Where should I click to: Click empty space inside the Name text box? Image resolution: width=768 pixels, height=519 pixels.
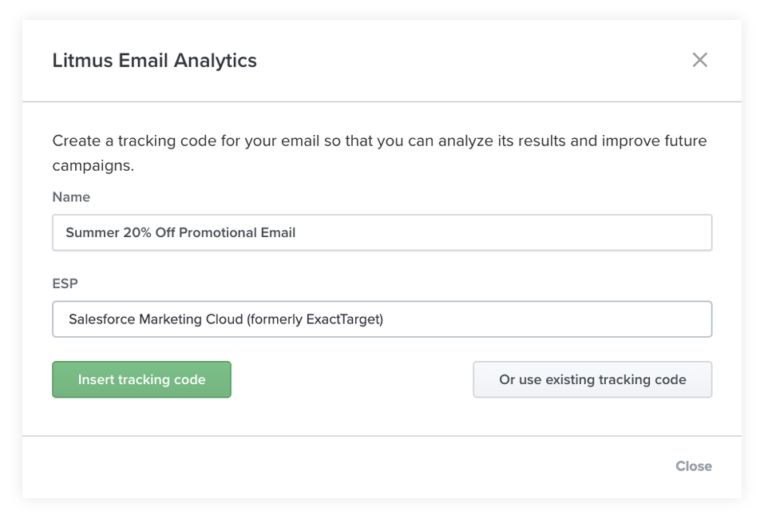[504, 233]
